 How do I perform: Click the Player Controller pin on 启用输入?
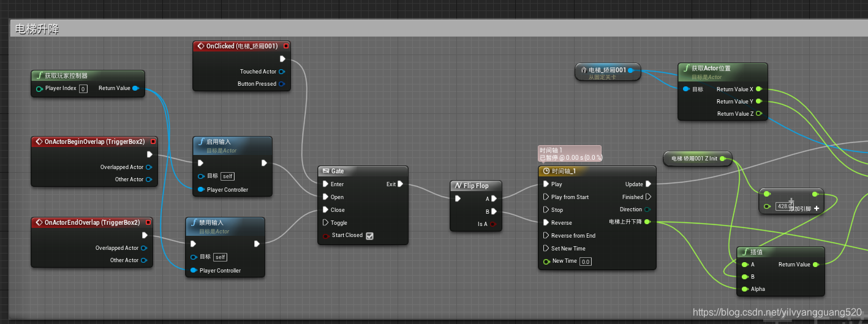click(201, 189)
